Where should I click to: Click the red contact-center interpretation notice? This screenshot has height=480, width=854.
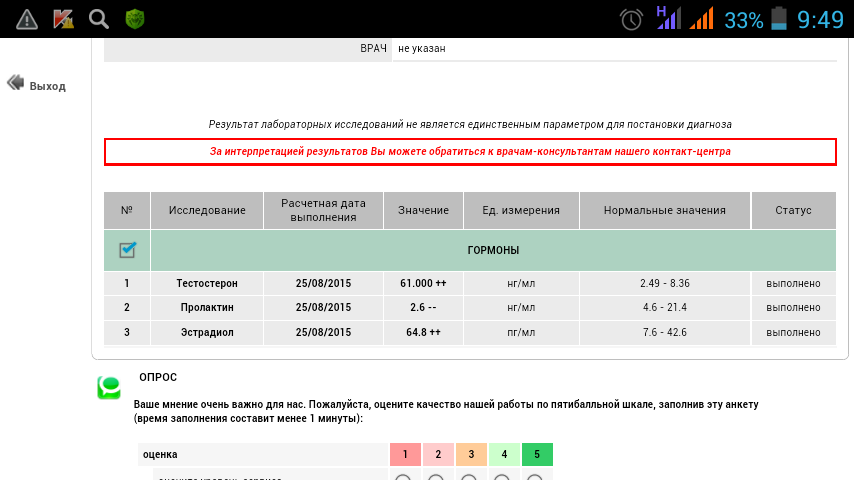(470, 152)
